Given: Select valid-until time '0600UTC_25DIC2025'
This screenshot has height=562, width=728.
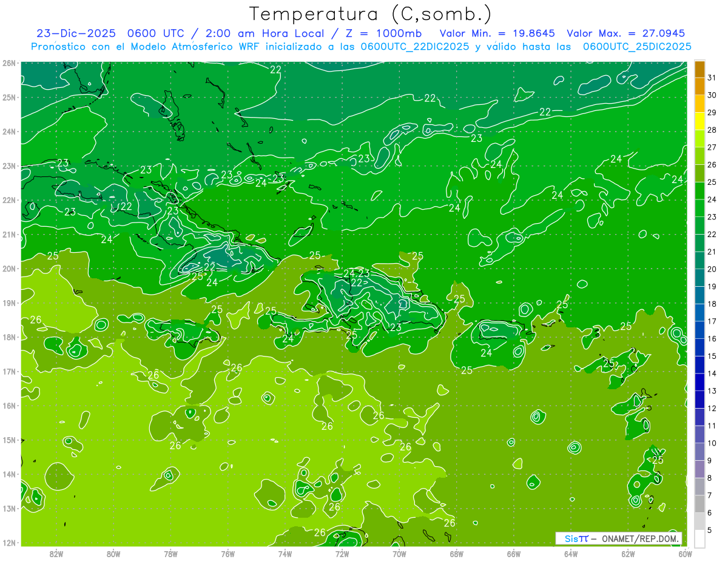Looking at the screenshot, I should click(x=637, y=47).
